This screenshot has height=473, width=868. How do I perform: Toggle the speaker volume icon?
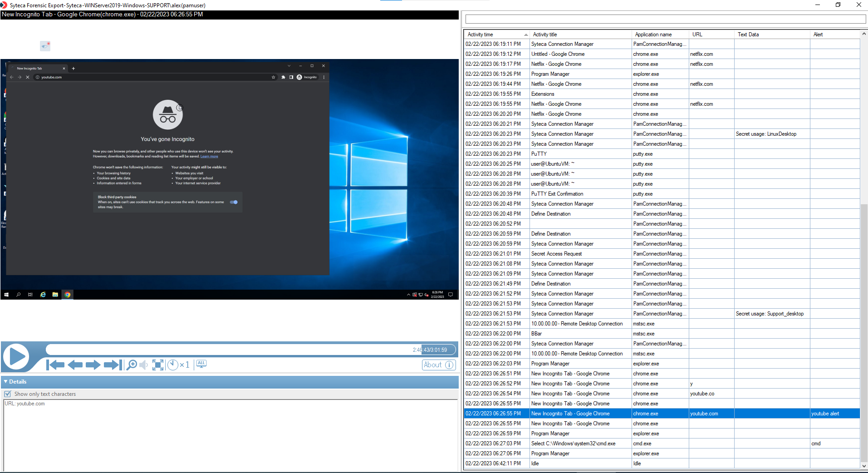coord(144,365)
